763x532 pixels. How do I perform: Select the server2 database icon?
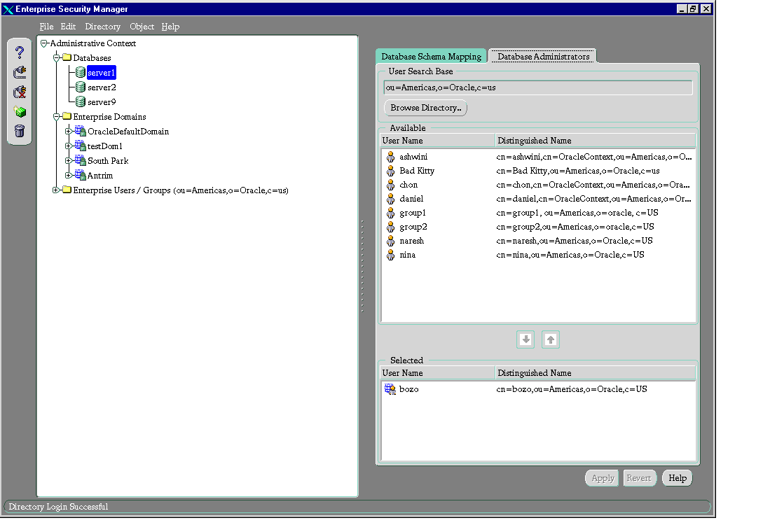point(81,87)
